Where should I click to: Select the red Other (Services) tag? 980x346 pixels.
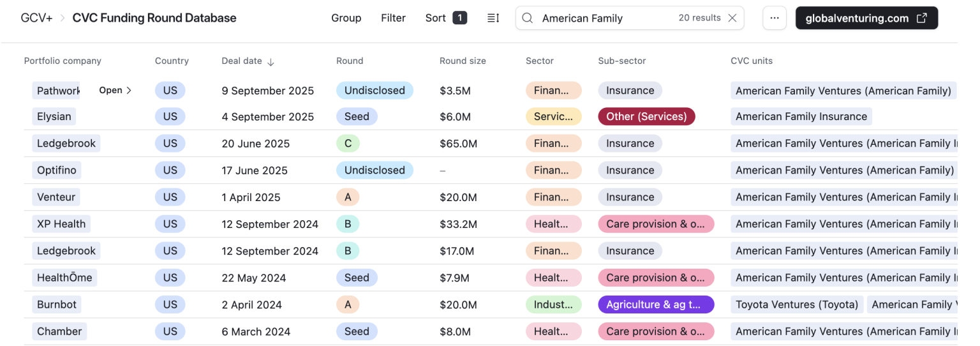(646, 116)
